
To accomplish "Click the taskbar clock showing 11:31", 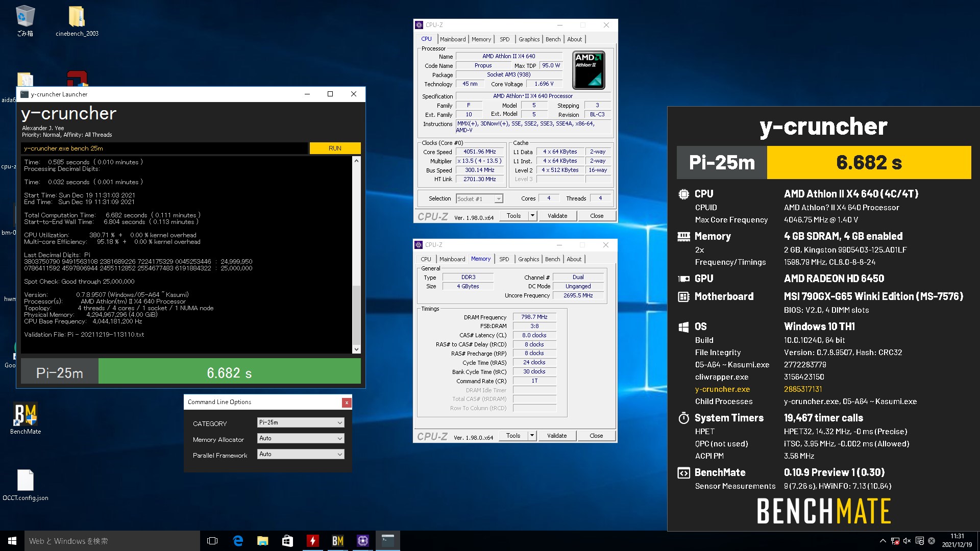I will click(x=957, y=541).
